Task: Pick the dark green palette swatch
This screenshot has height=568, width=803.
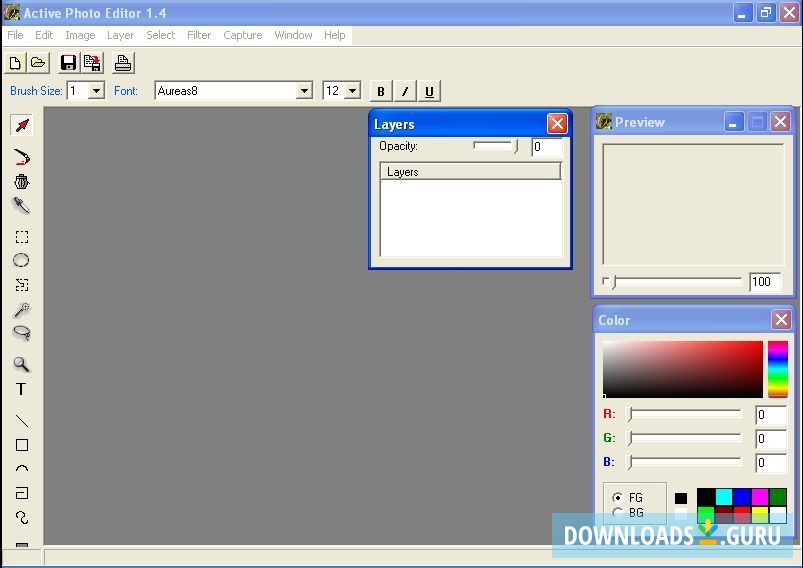Action: click(x=778, y=496)
